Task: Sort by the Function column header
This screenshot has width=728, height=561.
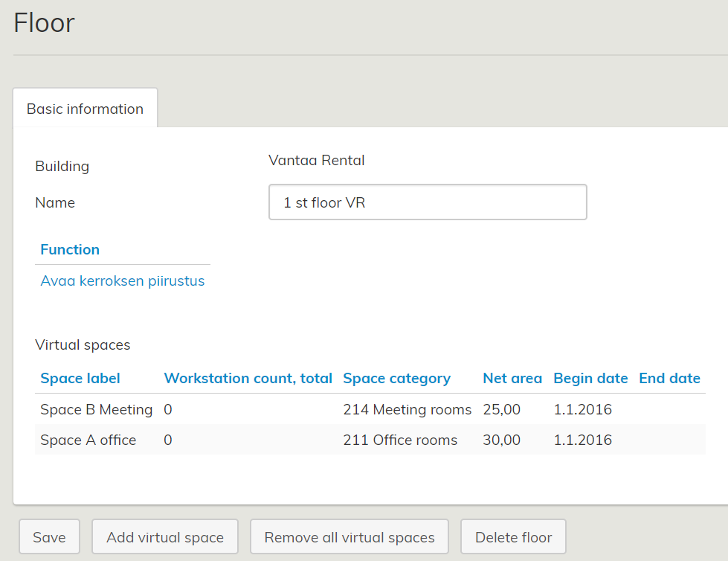Action: pos(70,249)
